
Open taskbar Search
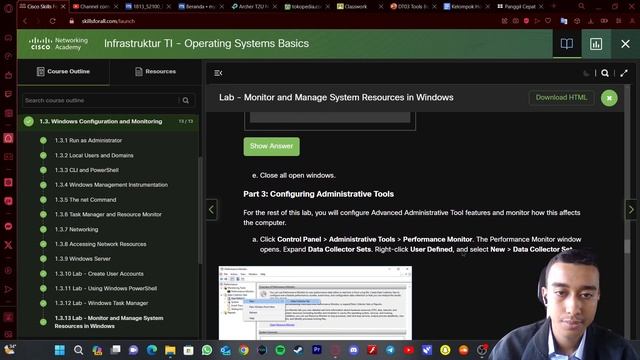tap(78, 350)
